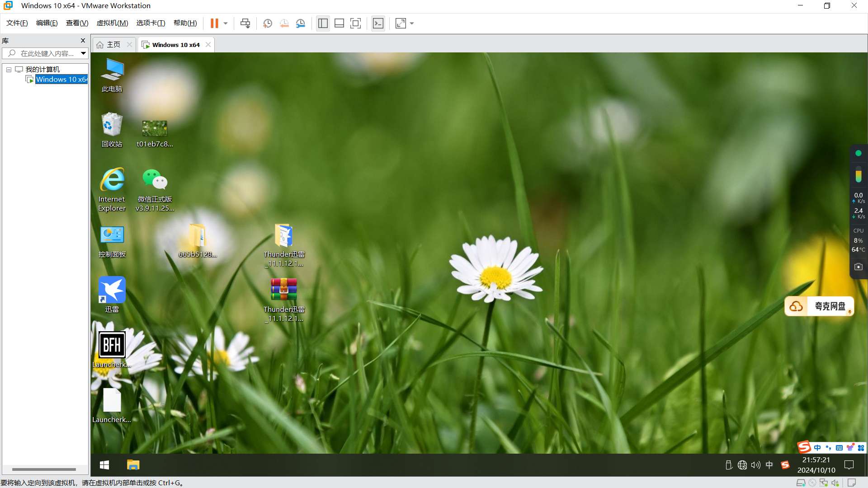Click the Sogou tray icon in taskbar
This screenshot has width=868, height=488.
click(785, 465)
